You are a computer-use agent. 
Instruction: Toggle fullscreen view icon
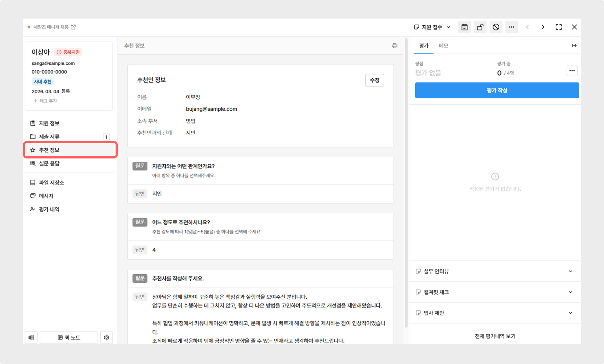559,27
